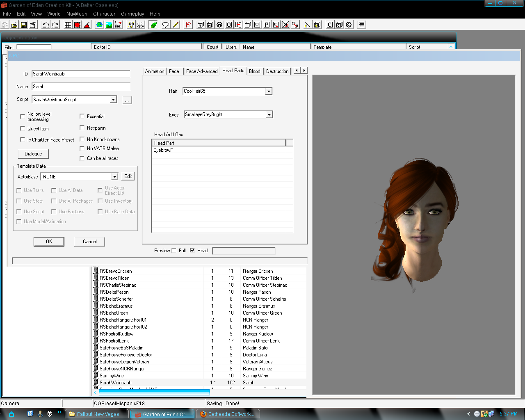
Task: Click the script browse ellipsis button
Action: coord(127,100)
